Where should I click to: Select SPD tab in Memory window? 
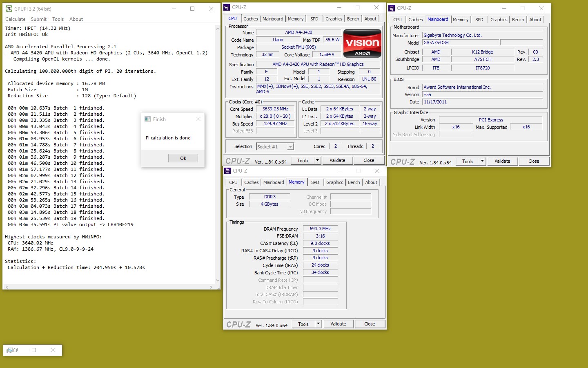(315, 182)
